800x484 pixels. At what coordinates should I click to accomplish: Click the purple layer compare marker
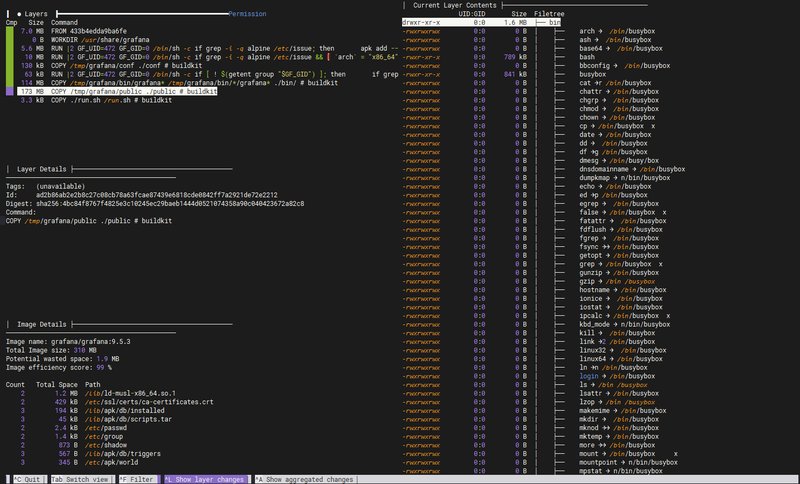10,90
